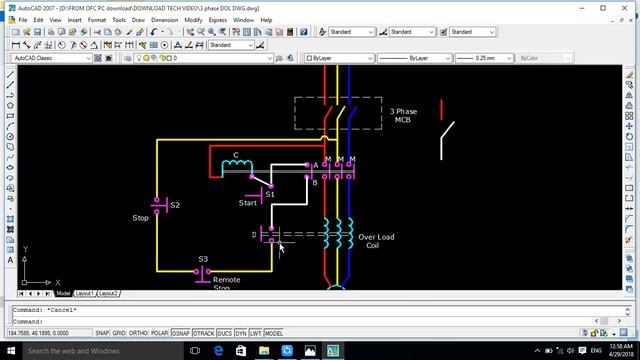Open the Styles toolbar's Dimension Style Standard dropdown

tap(412, 32)
